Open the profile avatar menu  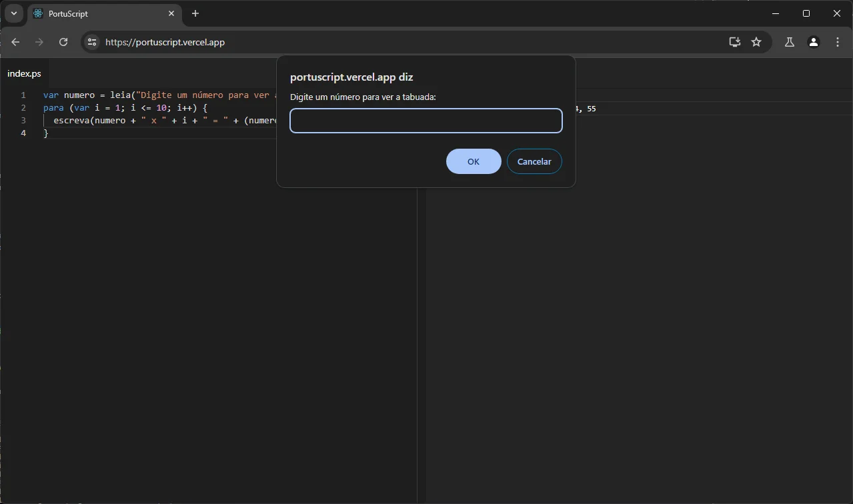tap(814, 42)
